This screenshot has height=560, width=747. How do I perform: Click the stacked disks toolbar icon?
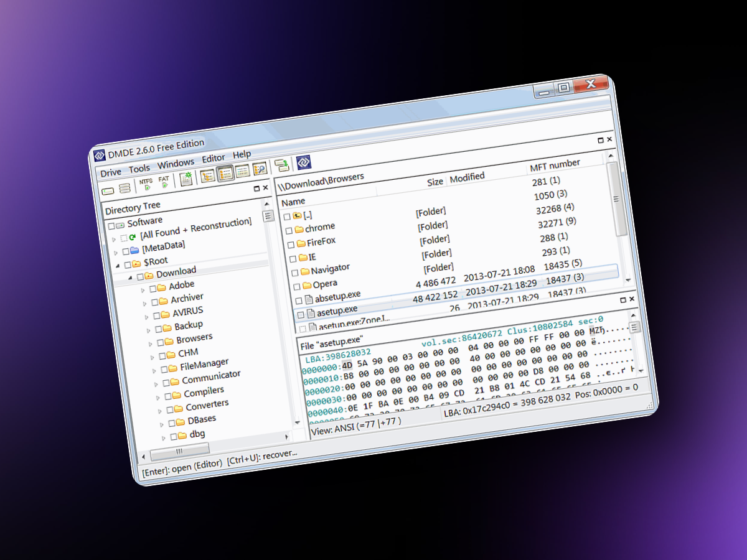125,189
